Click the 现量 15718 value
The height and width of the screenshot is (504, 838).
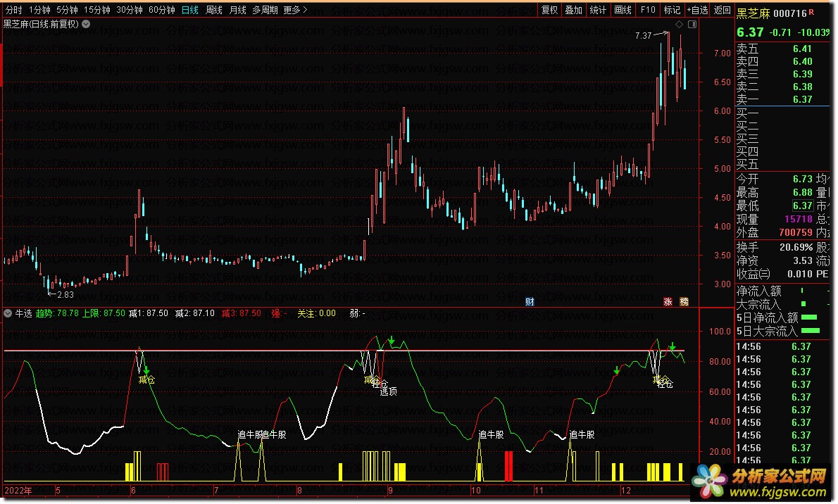(x=799, y=219)
